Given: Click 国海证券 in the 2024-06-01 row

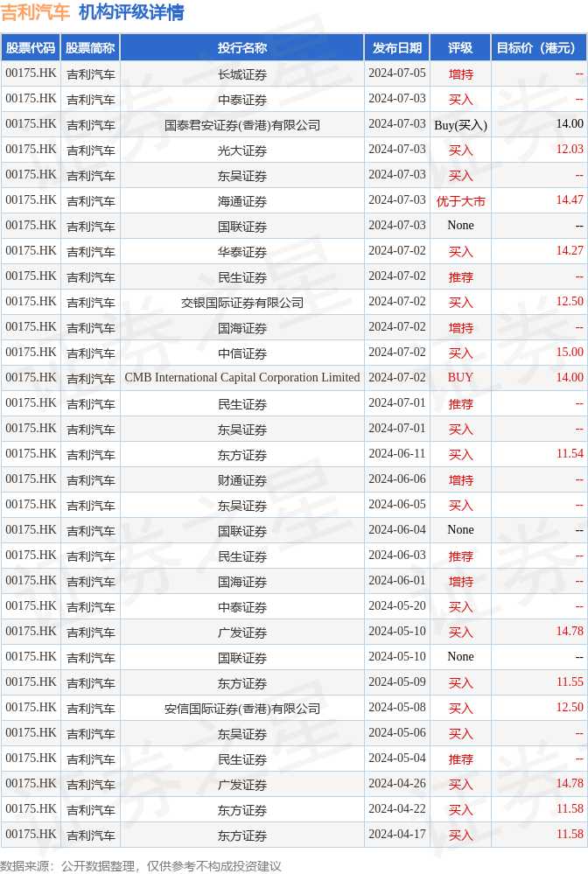Looking at the screenshot, I should [x=241, y=582].
